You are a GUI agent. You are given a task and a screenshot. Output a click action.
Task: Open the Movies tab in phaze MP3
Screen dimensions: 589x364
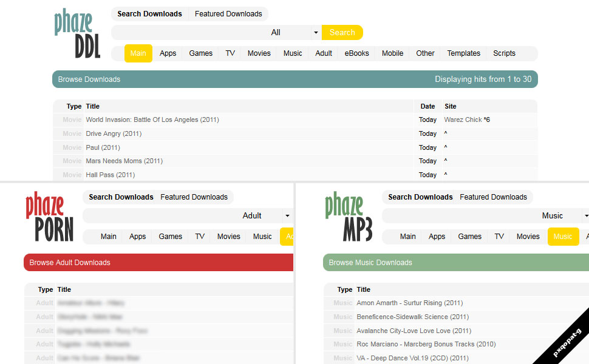[x=528, y=237]
